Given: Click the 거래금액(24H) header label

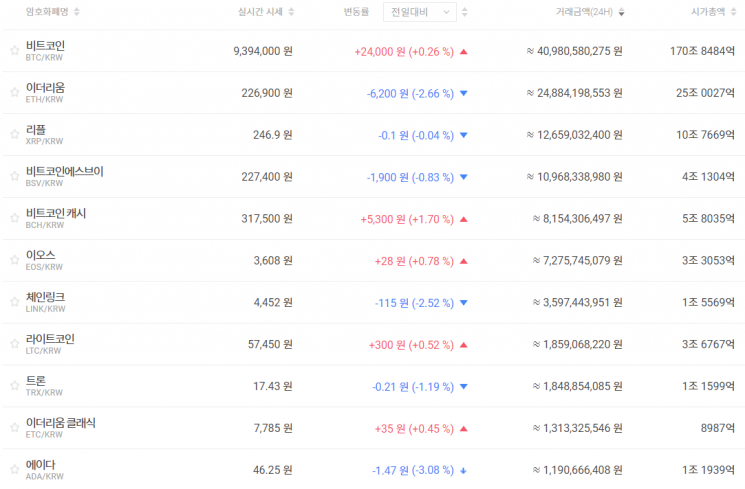Looking at the screenshot, I should 584,12.
